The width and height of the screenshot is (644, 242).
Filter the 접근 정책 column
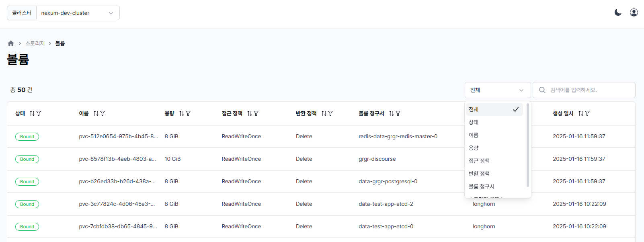coord(256,113)
